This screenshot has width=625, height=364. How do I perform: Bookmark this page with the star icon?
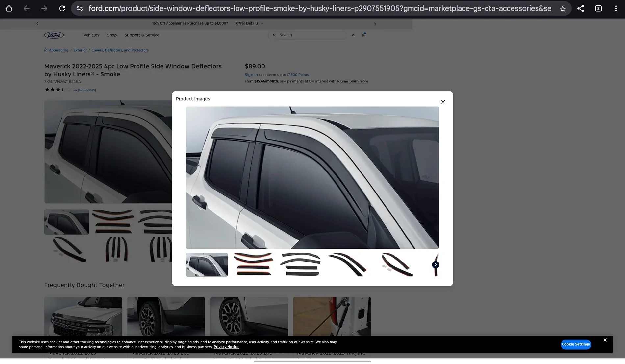pyautogui.click(x=563, y=9)
